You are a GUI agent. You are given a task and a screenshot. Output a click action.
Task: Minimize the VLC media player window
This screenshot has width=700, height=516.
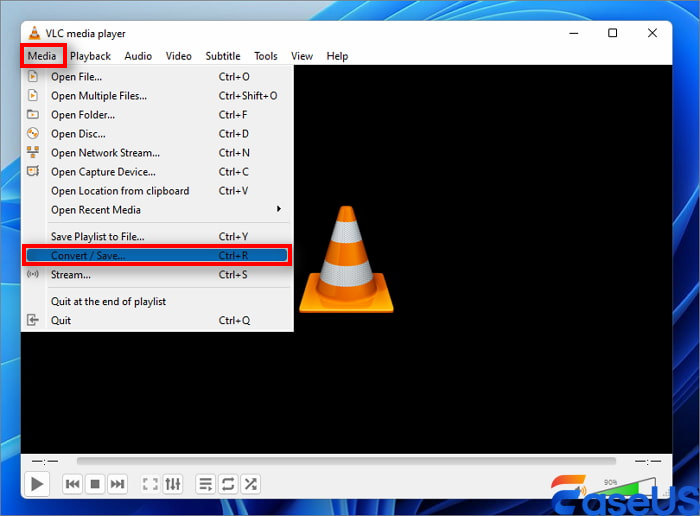574,33
